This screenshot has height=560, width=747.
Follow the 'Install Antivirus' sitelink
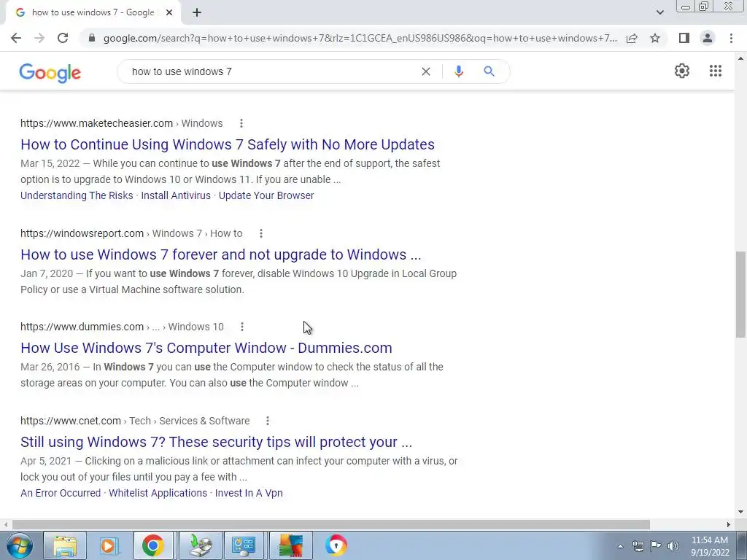[x=176, y=195]
